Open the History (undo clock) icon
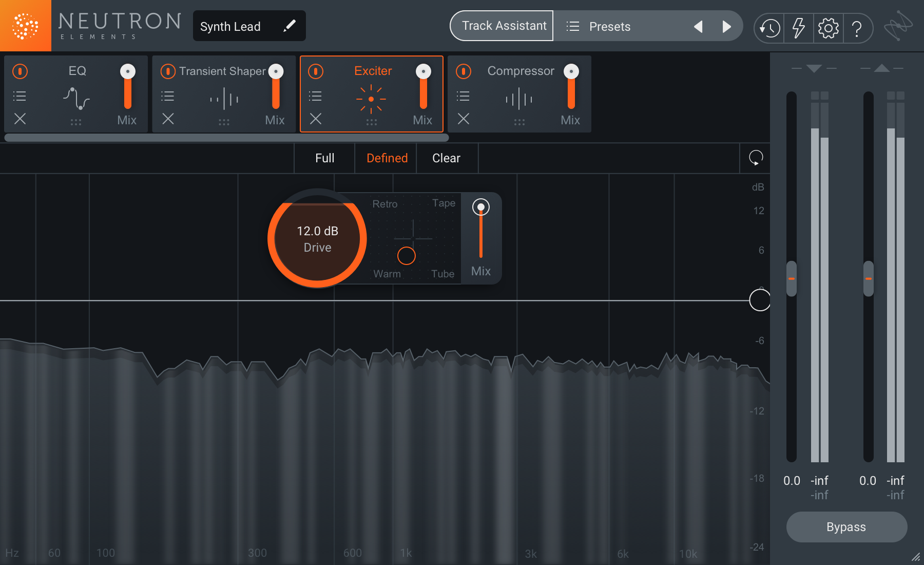This screenshot has width=924, height=565. (769, 28)
